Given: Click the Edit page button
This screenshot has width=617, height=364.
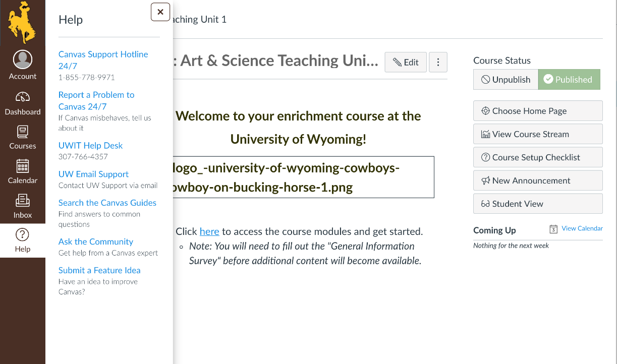Looking at the screenshot, I should point(406,62).
